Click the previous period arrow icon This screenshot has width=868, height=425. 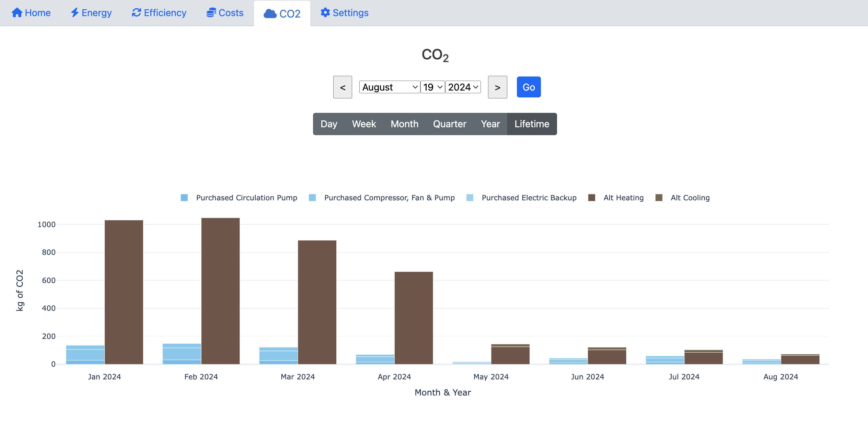pyautogui.click(x=342, y=87)
